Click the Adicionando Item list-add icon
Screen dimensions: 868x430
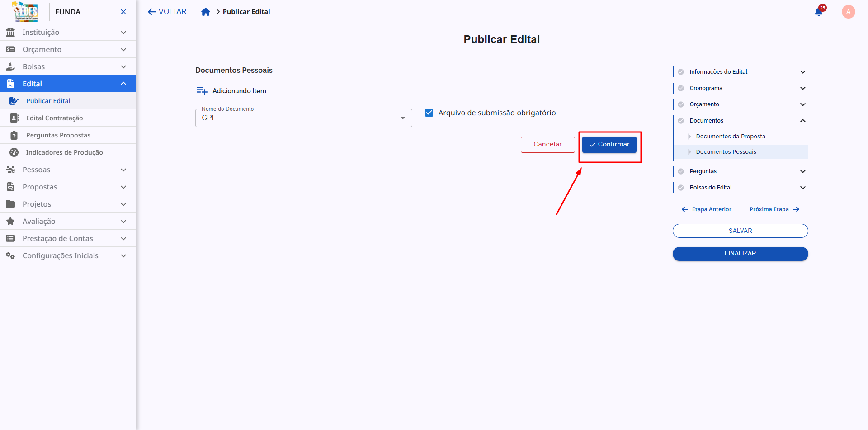pyautogui.click(x=202, y=91)
